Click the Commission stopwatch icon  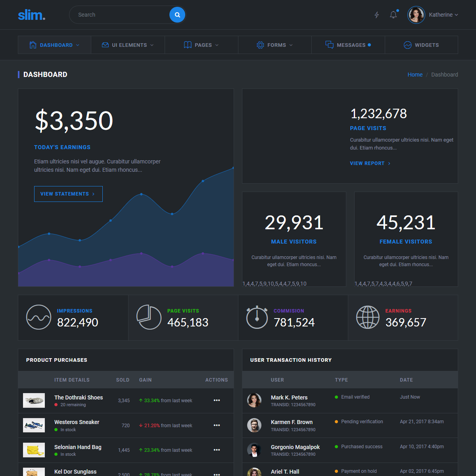pos(257,317)
